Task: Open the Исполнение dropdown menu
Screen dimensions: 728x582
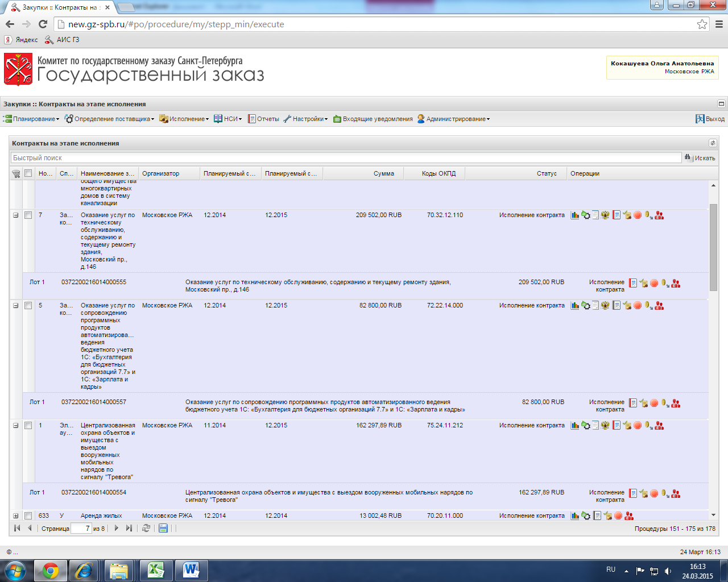Action: [184, 119]
